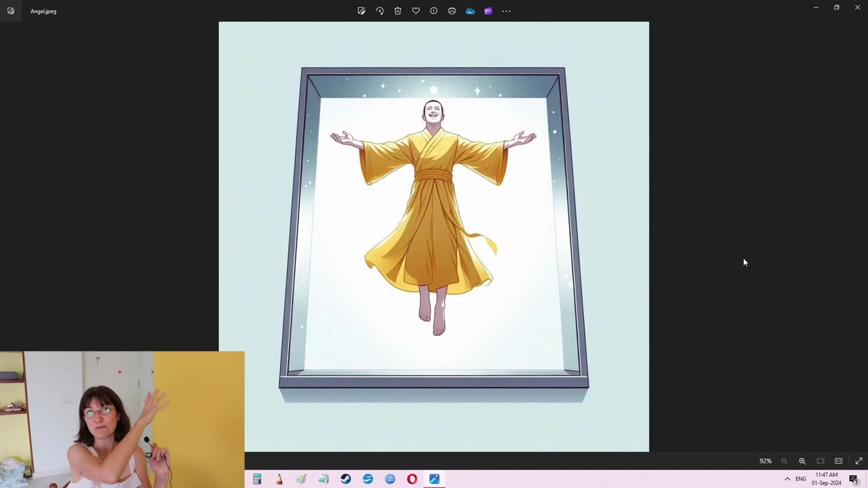Viewport: 868px width, 488px height.
Task: Delete the photo using the trash icon
Action: point(398,11)
